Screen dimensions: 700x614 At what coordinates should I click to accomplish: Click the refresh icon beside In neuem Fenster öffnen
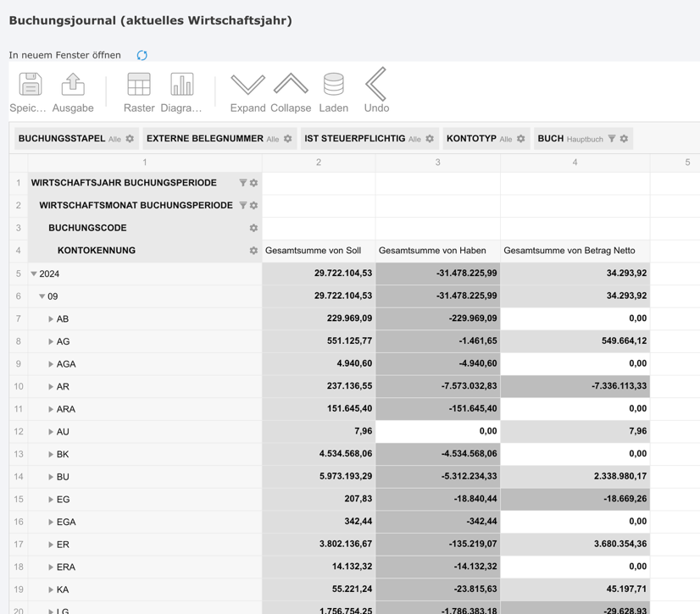[x=142, y=54]
